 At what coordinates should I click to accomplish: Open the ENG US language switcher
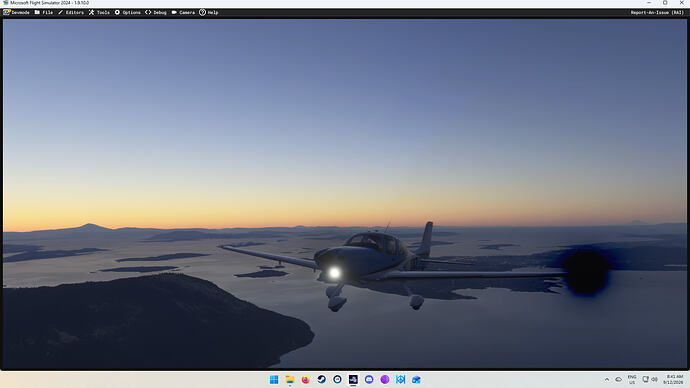(x=632, y=379)
